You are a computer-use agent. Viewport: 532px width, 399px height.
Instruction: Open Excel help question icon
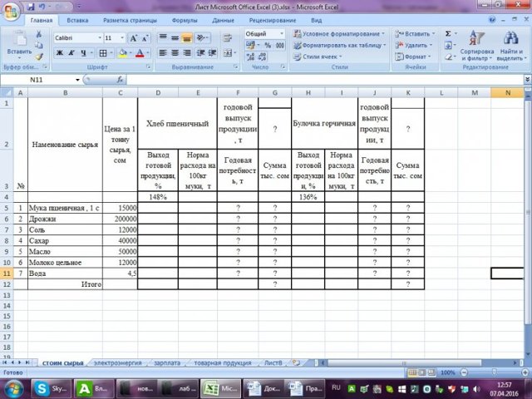coord(492,20)
